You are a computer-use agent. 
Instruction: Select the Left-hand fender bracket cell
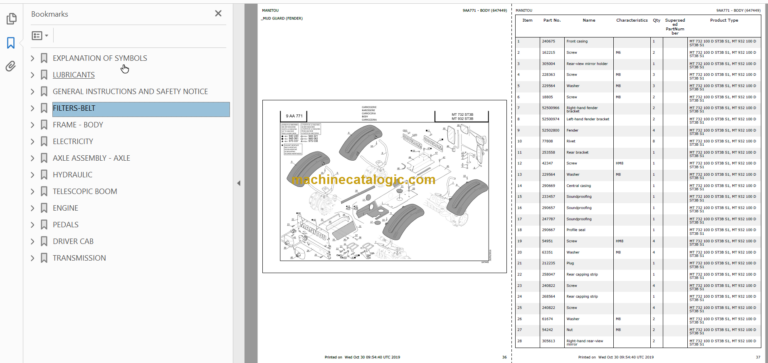click(589, 119)
